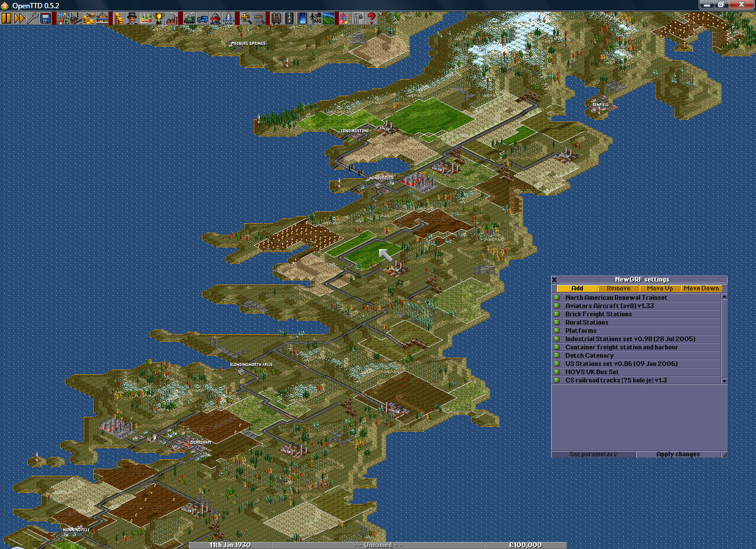Screen dimensions: 756x549
Task: Select Industrial Stations set v0.98 row
Action: point(636,339)
